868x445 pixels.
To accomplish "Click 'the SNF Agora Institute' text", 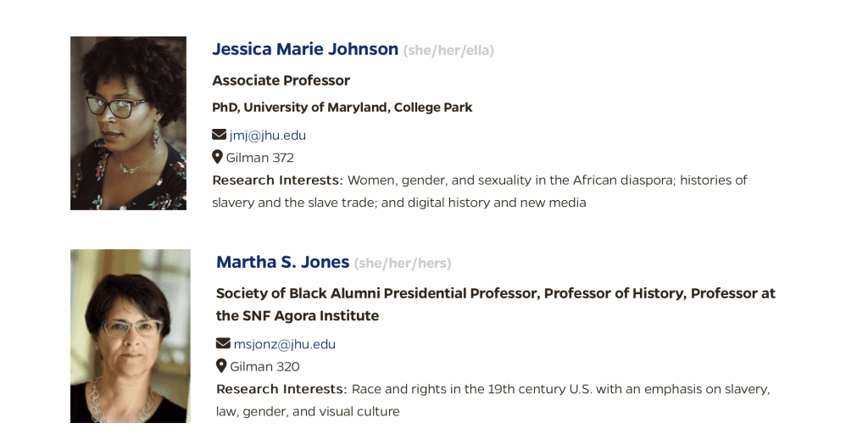I will (298, 316).
